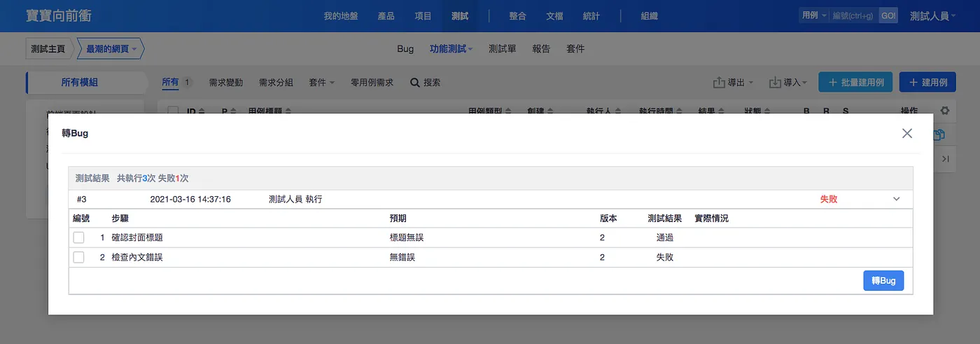The width and height of the screenshot is (980, 344).
Task: Open the 導出 export dropdown
Action: [733, 83]
